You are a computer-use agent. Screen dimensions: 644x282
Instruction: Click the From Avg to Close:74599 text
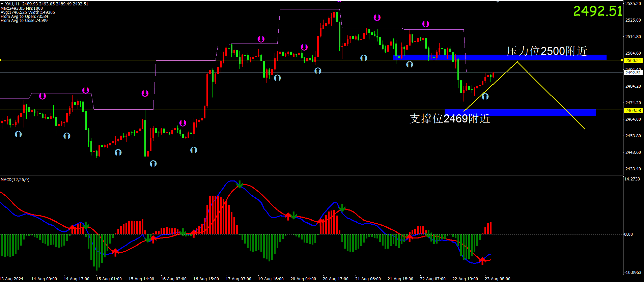[24, 21]
